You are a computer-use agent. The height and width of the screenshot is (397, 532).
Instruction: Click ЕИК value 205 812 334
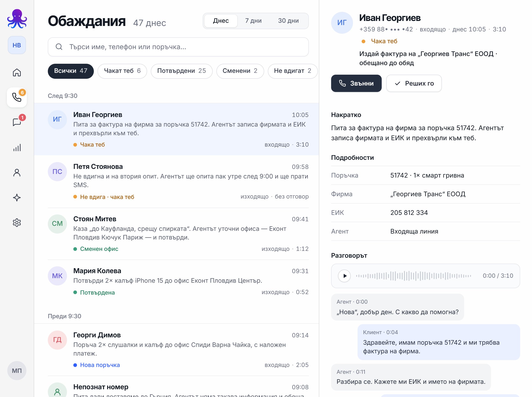[409, 213]
